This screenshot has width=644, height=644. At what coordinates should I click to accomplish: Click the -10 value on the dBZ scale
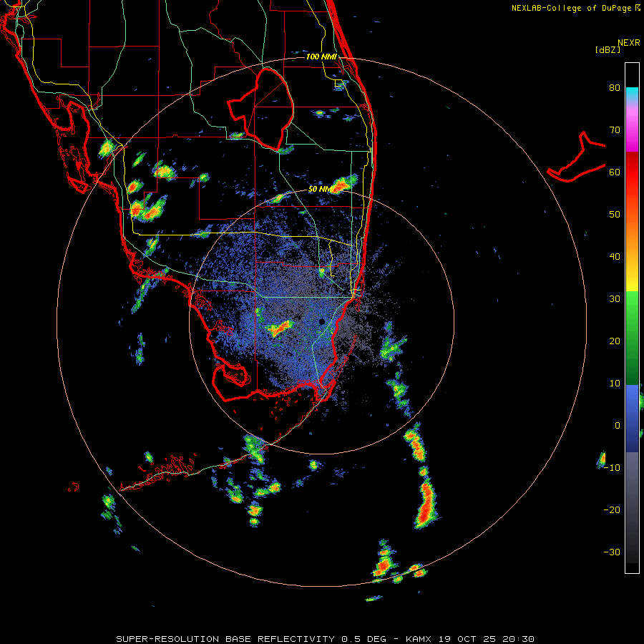pyautogui.click(x=612, y=468)
